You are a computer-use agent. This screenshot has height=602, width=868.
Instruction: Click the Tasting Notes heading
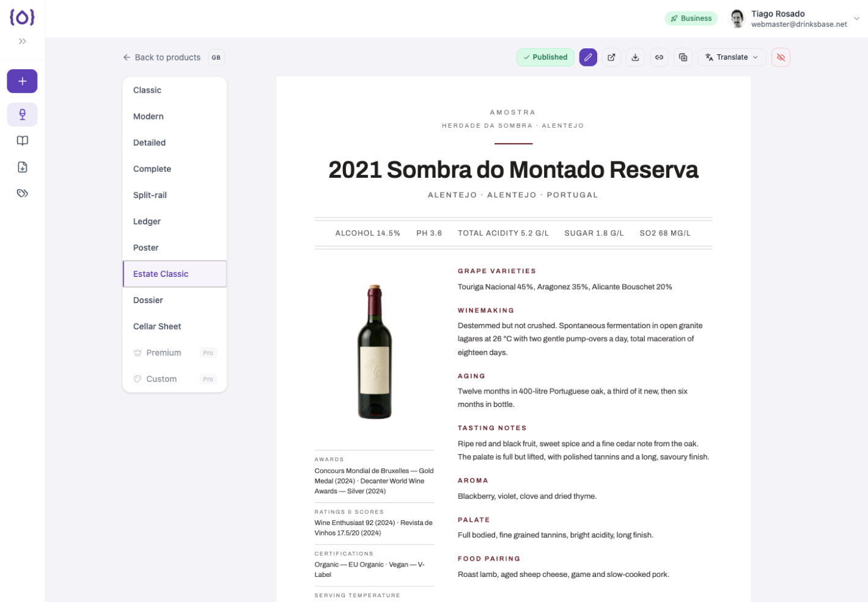[x=492, y=428]
